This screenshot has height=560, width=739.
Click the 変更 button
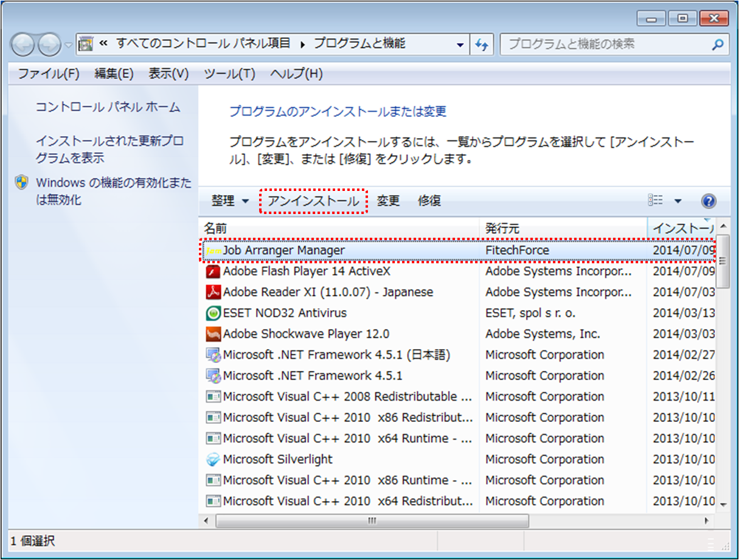click(x=388, y=201)
